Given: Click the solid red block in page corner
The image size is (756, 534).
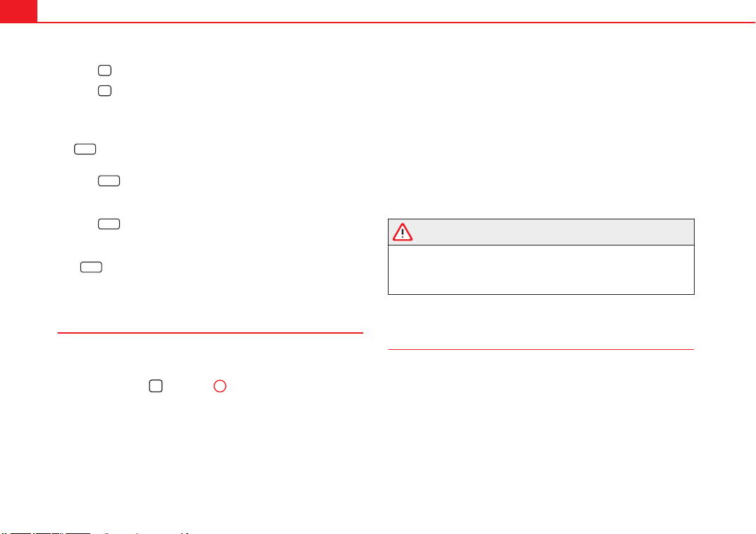Looking at the screenshot, I should (x=18, y=11).
